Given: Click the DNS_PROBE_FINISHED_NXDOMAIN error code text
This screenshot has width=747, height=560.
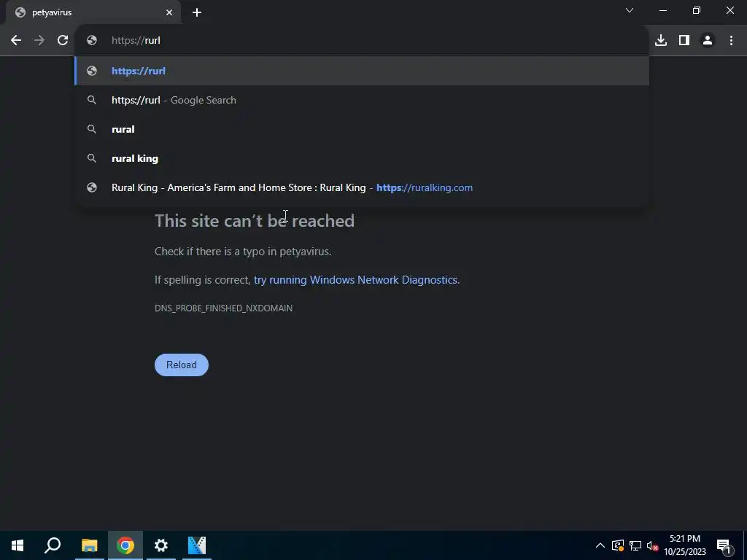Looking at the screenshot, I should 223,308.
